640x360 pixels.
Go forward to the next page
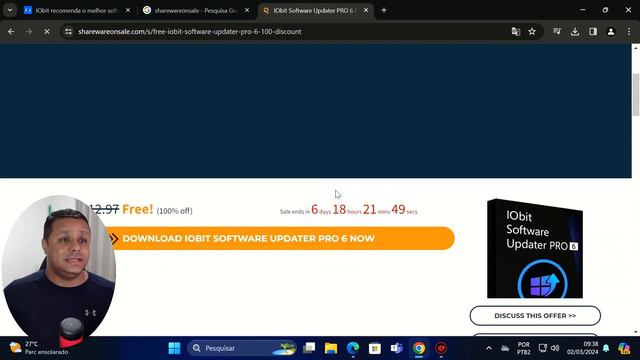point(29,31)
